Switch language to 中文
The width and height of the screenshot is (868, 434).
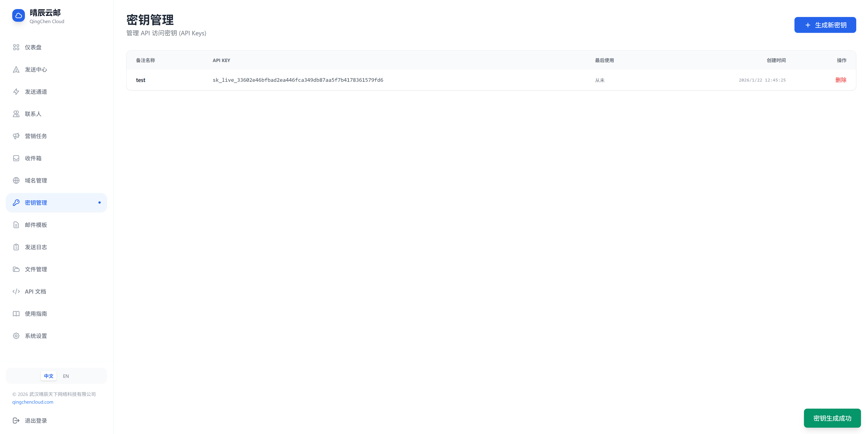coord(48,376)
